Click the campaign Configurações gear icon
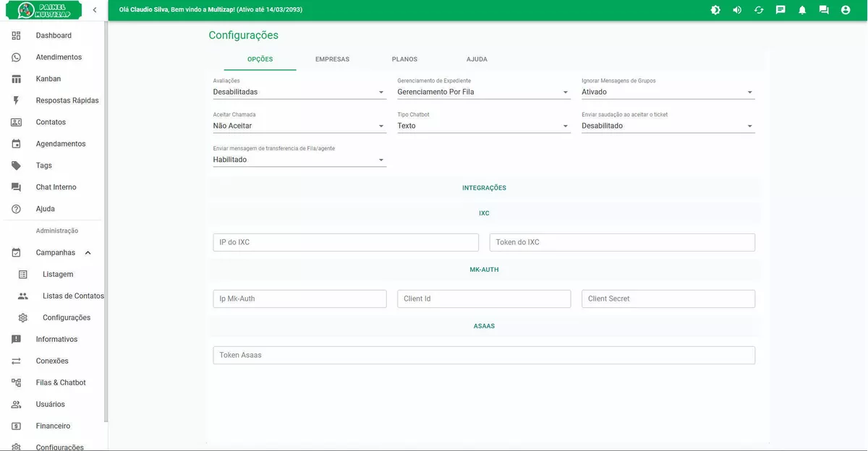The width and height of the screenshot is (868, 451). 23,318
